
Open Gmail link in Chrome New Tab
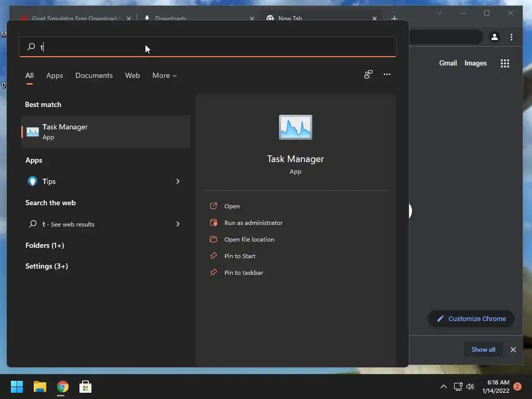(x=448, y=63)
